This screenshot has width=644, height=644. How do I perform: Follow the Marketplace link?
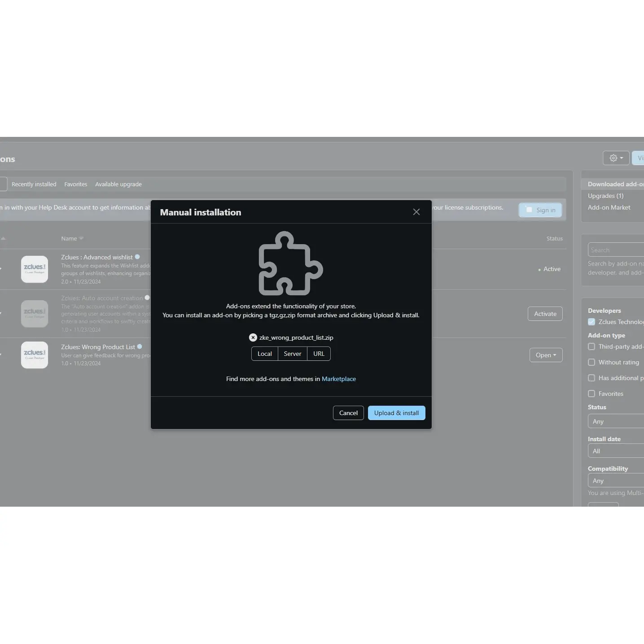pos(338,379)
